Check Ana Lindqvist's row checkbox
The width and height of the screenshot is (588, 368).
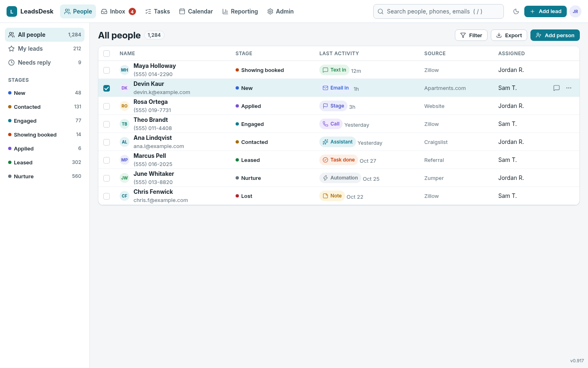pyautogui.click(x=107, y=142)
